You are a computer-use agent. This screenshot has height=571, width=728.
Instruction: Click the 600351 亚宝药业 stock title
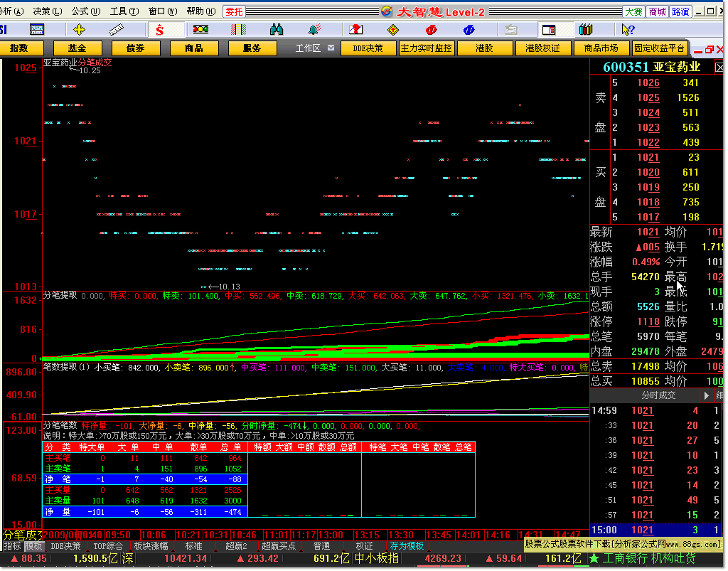651,68
